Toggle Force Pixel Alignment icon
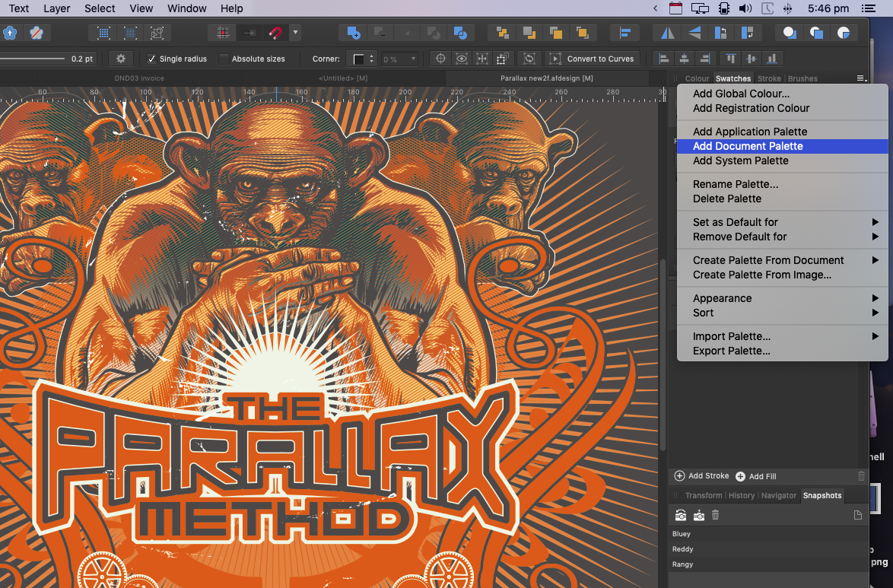 pyautogui.click(x=224, y=33)
